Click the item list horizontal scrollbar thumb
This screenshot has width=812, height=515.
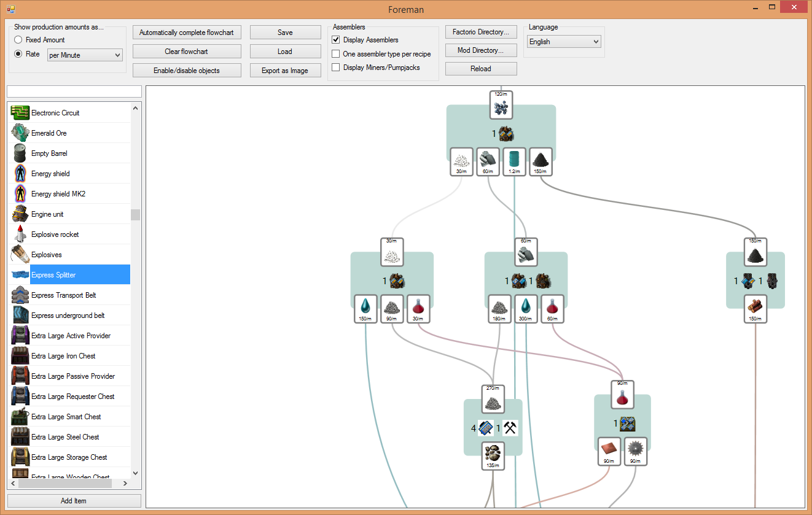click(65, 484)
